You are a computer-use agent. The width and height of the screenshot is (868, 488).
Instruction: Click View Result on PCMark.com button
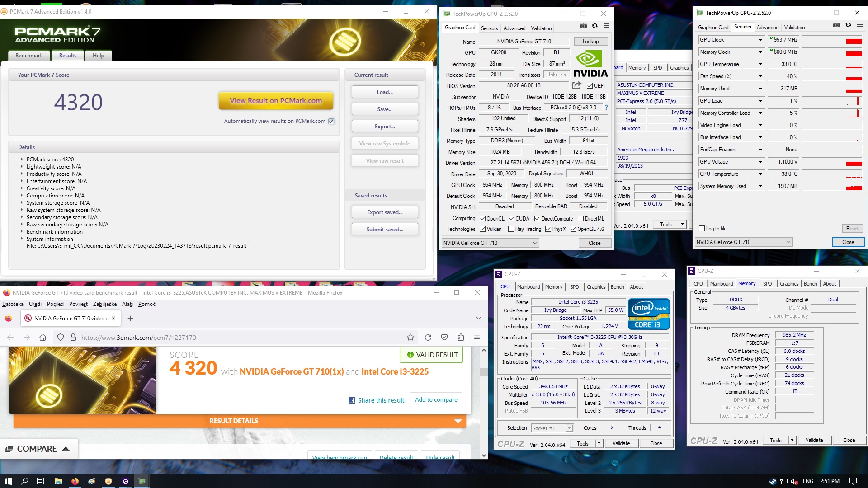[276, 101]
